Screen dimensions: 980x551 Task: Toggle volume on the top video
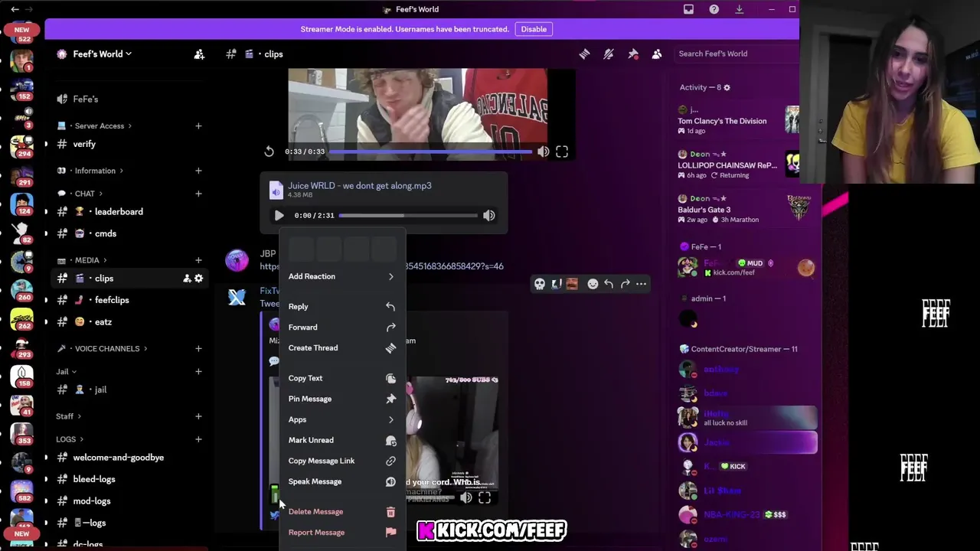coord(543,152)
